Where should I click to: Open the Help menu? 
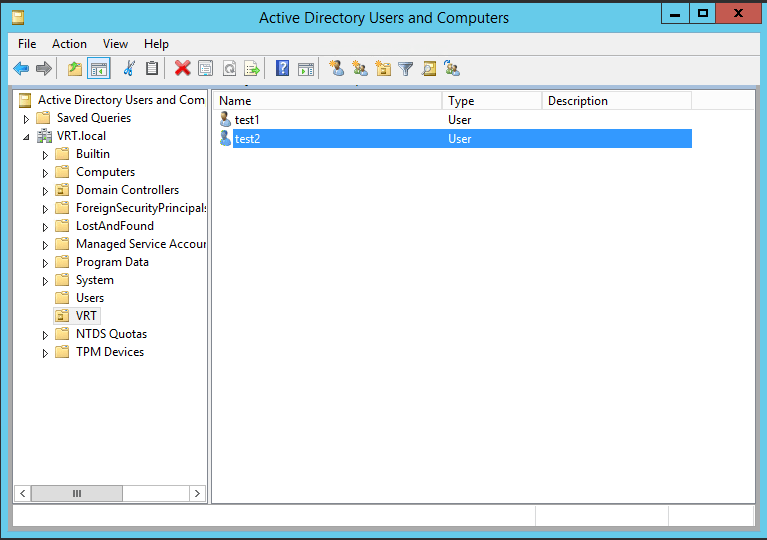tap(156, 44)
